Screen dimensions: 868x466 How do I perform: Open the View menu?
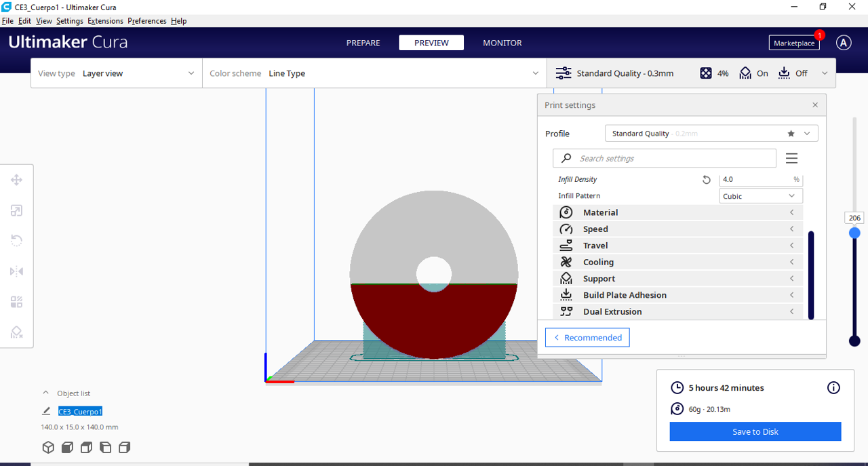point(44,21)
